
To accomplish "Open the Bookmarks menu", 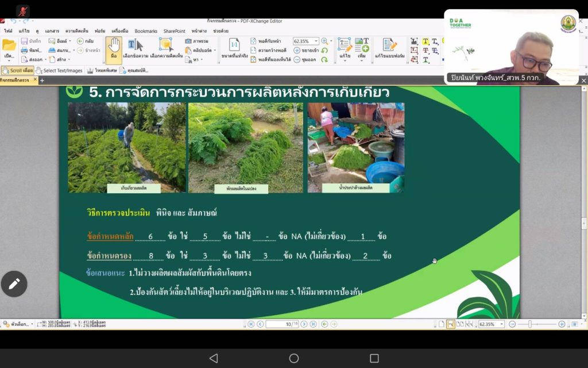I will pyautogui.click(x=146, y=31).
